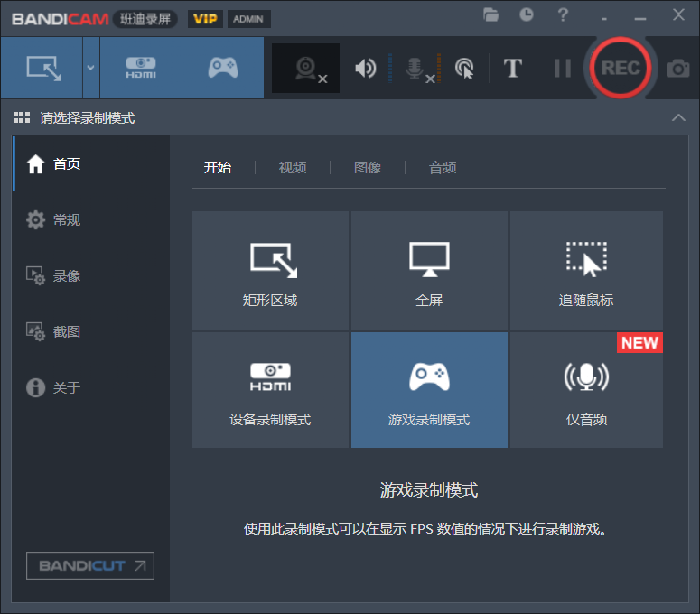The image size is (700, 614).
Task: Choose 矩形区域 rectangle area tile
Action: point(270,270)
